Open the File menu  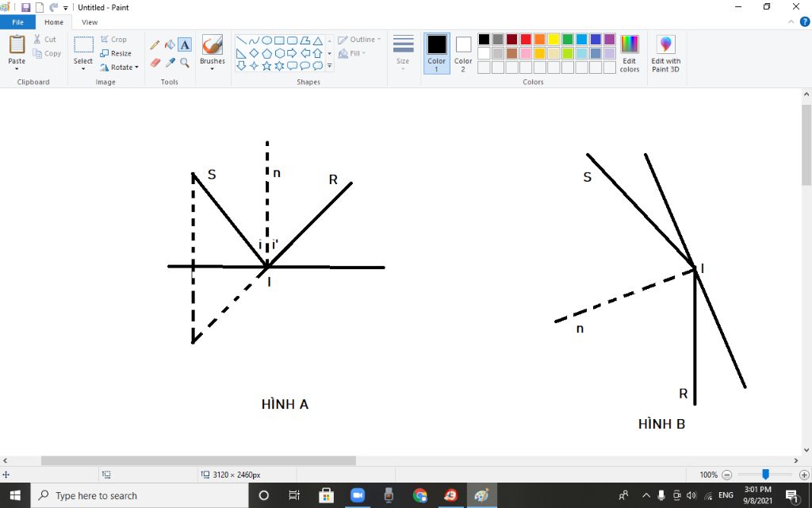(x=17, y=22)
